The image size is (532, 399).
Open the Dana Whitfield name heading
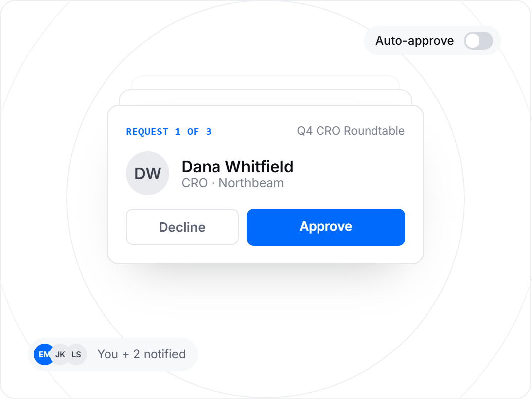[237, 167]
